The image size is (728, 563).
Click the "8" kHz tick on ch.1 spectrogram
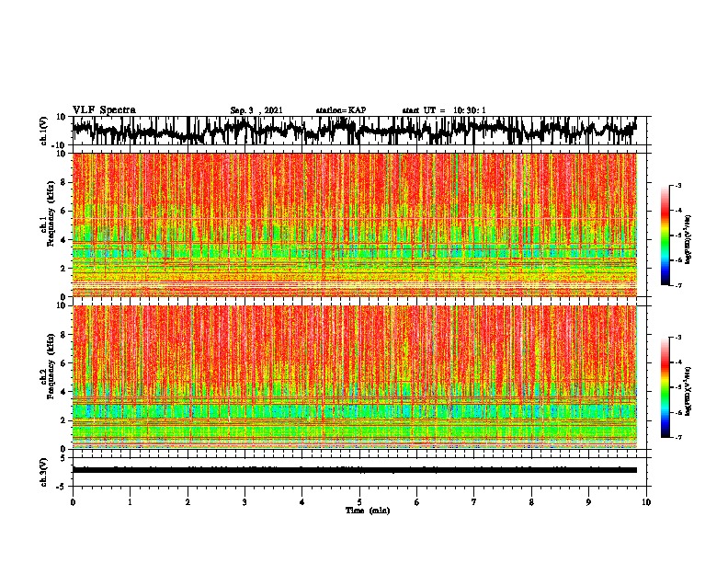(64, 182)
